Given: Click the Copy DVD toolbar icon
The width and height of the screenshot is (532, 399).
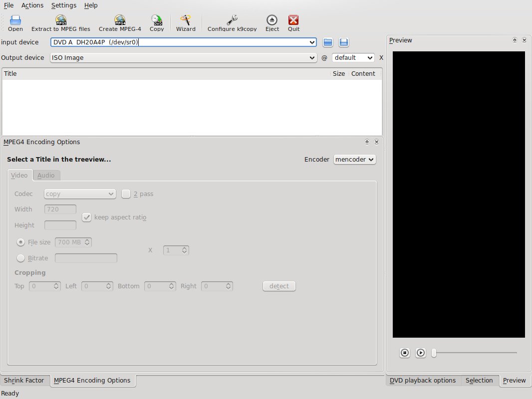Looking at the screenshot, I should click(157, 23).
